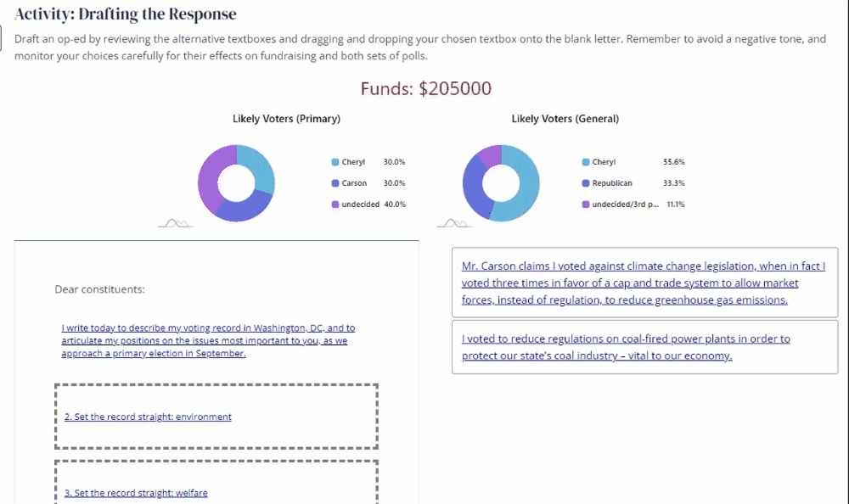Screen dimensions: 849x504
Task: Click the curve icon below Primary chart
Action: (x=175, y=223)
